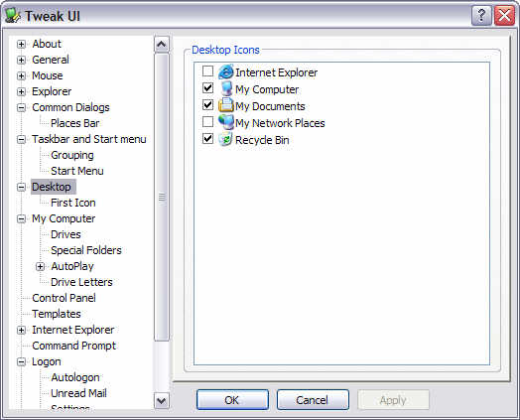
Task: Expand the Explorer tree node
Action: [x=21, y=92]
